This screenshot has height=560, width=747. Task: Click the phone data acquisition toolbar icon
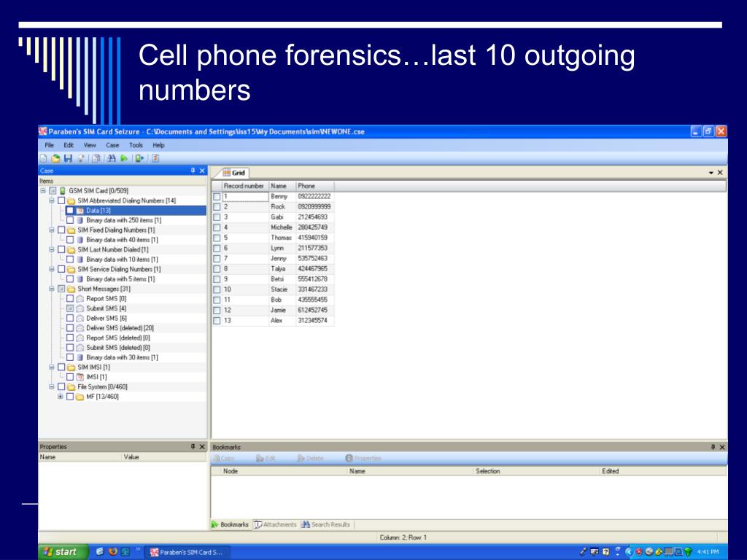(x=139, y=158)
